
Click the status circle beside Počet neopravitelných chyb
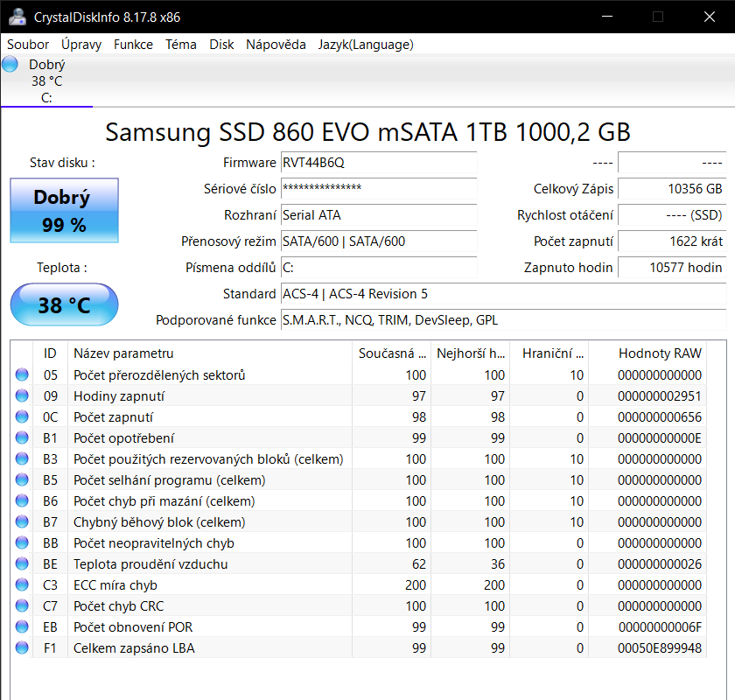(22, 542)
